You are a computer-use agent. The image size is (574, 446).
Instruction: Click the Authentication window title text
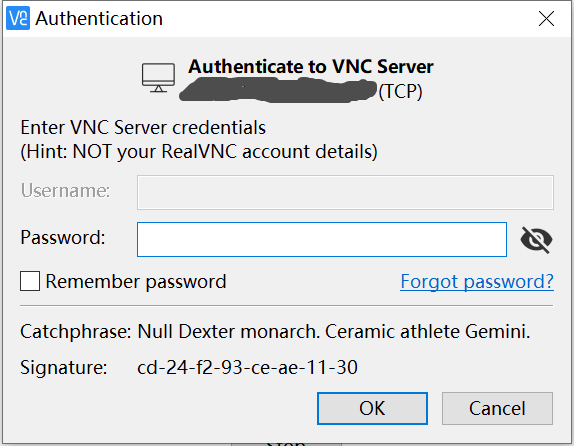[99, 18]
